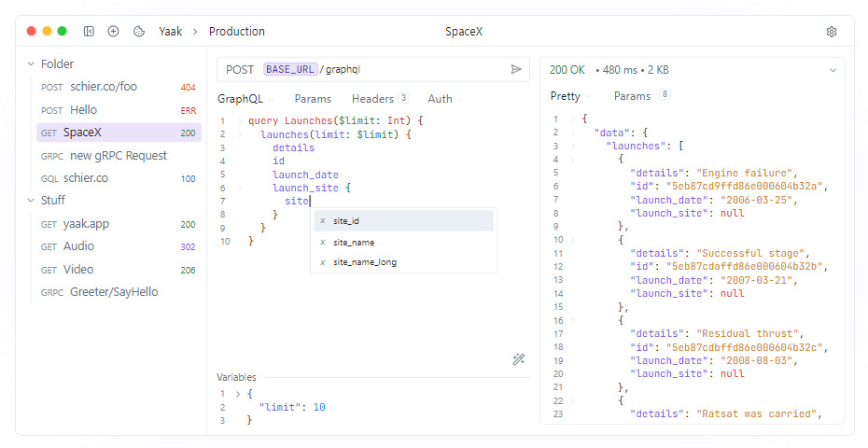868x448 pixels.
Task: Click the 404 status badge on schier.co/foo
Action: (x=189, y=88)
